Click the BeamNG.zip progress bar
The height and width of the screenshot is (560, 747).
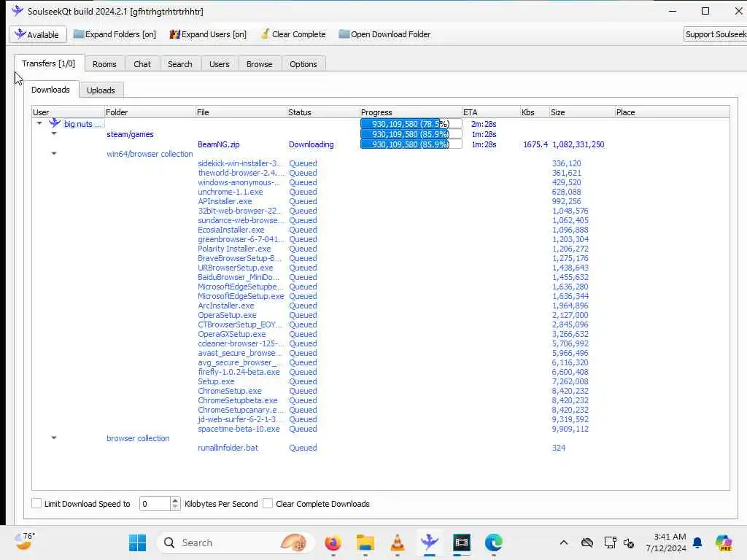click(x=411, y=144)
